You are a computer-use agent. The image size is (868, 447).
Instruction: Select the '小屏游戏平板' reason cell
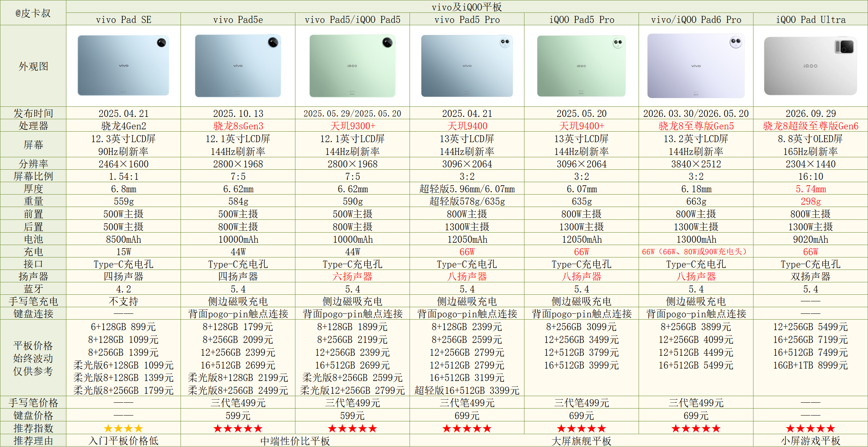click(x=811, y=441)
